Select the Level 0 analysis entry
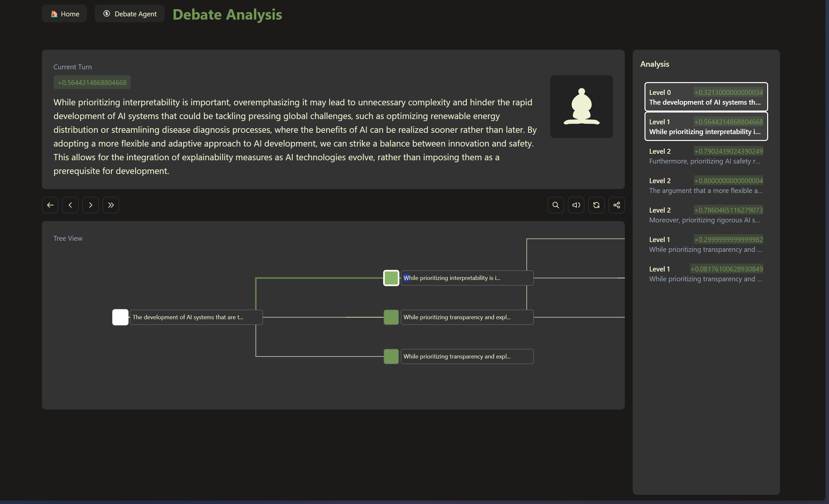 (706, 97)
